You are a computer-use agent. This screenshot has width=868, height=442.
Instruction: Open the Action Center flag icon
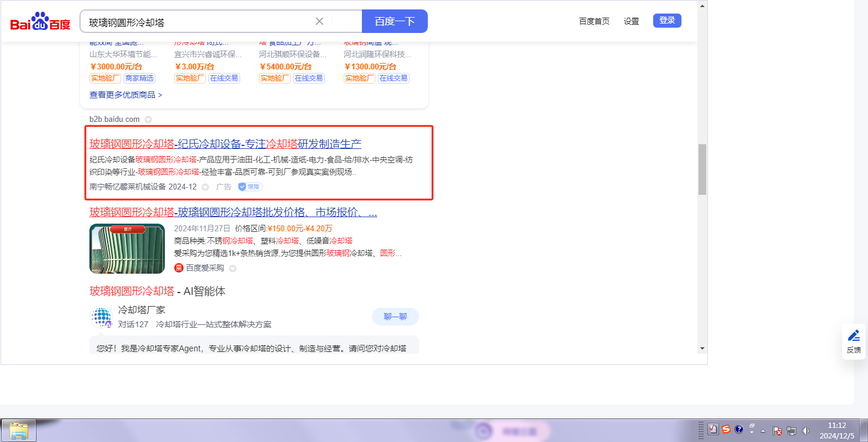(776, 430)
